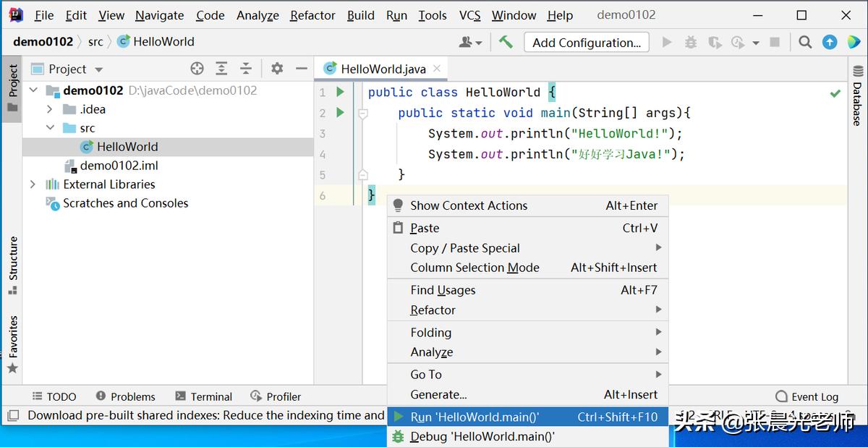Click the Add Configuration button

[x=586, y=43]
